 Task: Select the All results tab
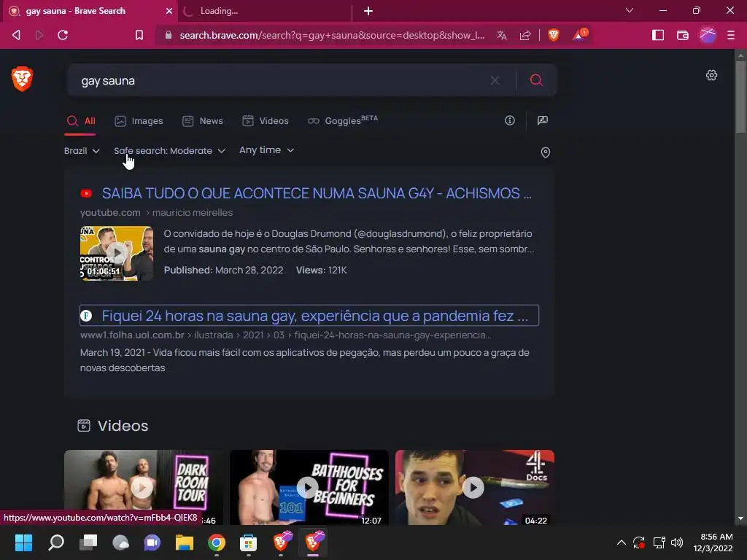81,121
